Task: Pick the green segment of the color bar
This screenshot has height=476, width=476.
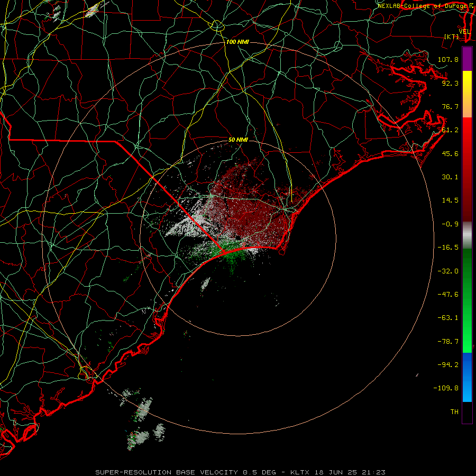Action: (467, 300)
